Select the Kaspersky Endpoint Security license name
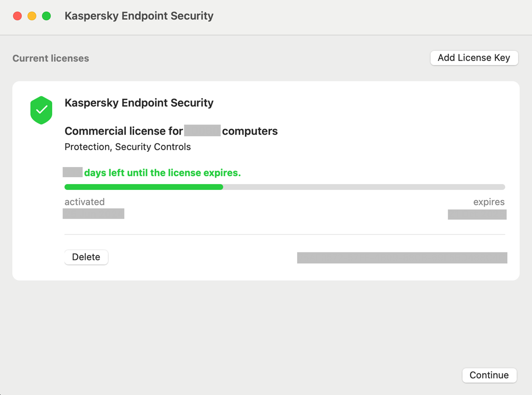Image resolution: width=532 pixels, height=395 pixels. pyautogui.click(x=139, y=103)
